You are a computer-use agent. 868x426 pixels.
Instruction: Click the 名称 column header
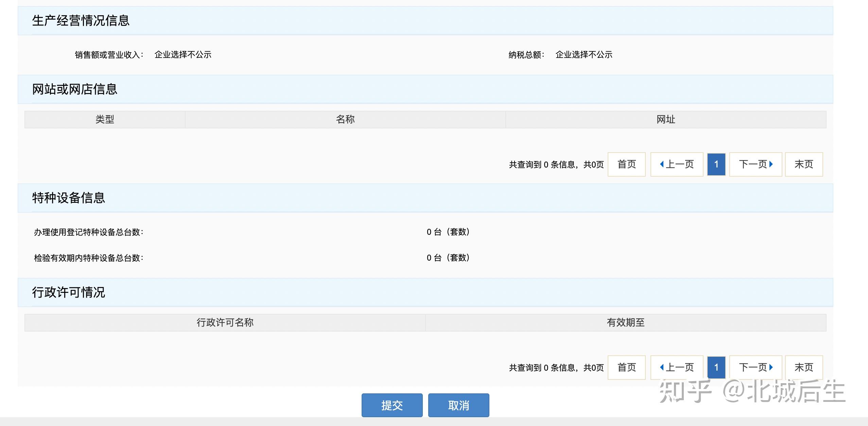[x=345, y=119]
